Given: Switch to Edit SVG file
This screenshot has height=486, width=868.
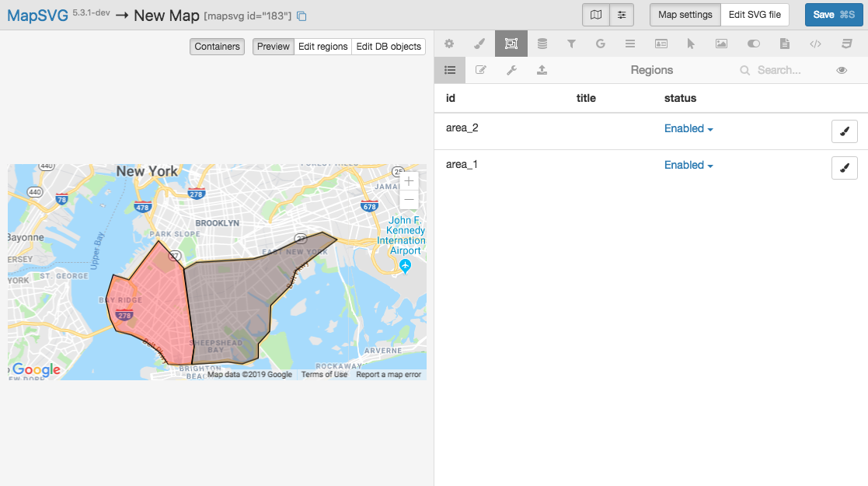Looking at the screenshot, I should (755, 15).
